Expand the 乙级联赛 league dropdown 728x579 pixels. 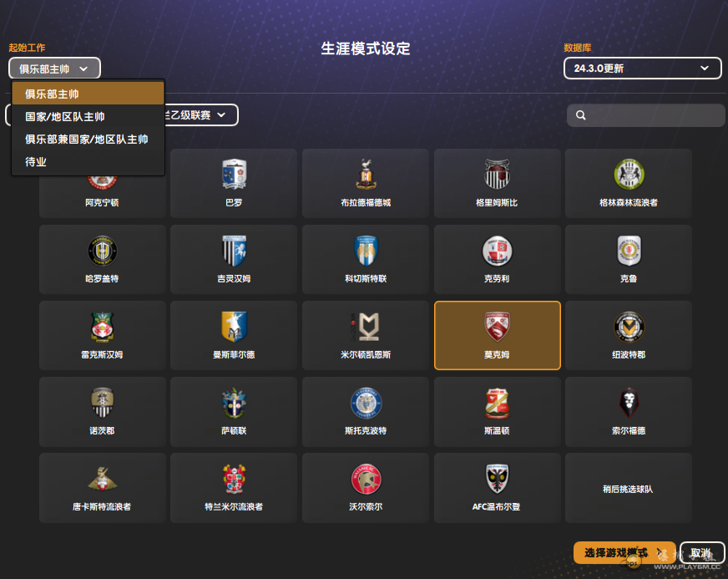pos(201,114)
